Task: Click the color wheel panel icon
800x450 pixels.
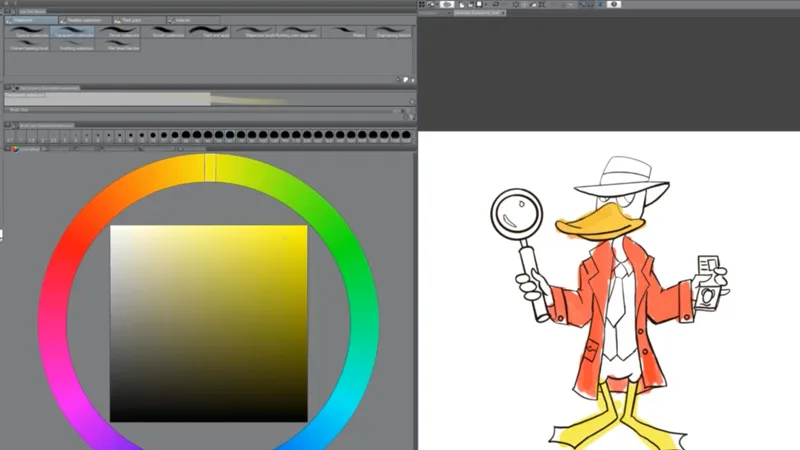Action: pyautogui.click(x=16, y=150)
